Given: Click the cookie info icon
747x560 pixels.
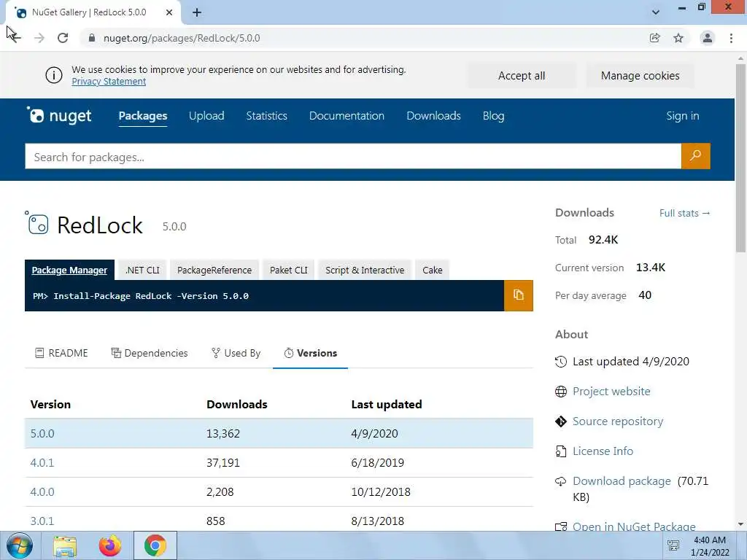Looking at the screenshot, I should point(54,75).
